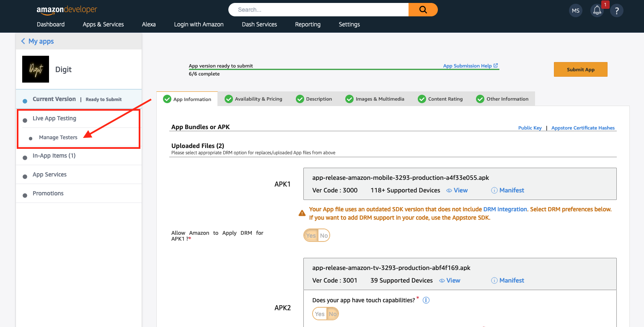Open App Services in sidebar

[x=49, y=174]
